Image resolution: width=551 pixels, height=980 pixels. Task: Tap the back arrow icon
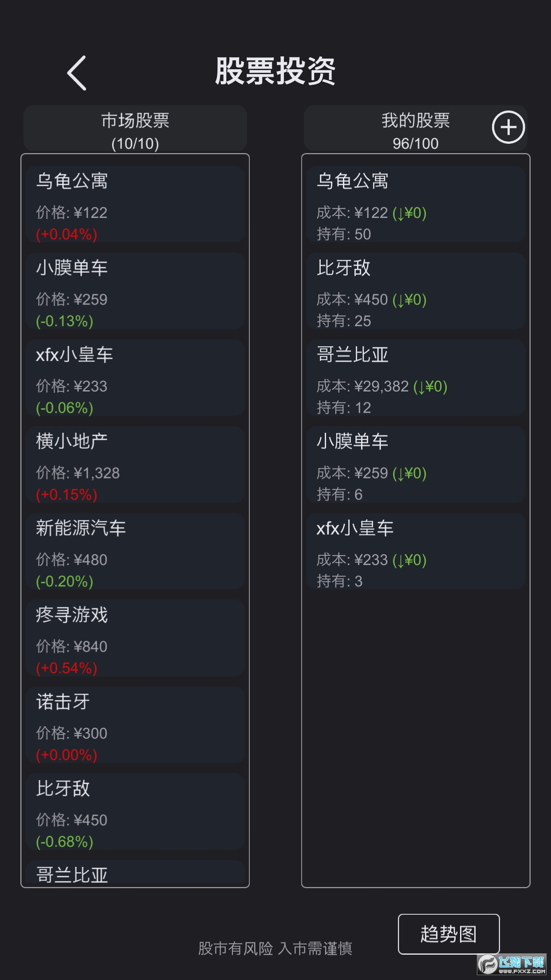[77, 73]
